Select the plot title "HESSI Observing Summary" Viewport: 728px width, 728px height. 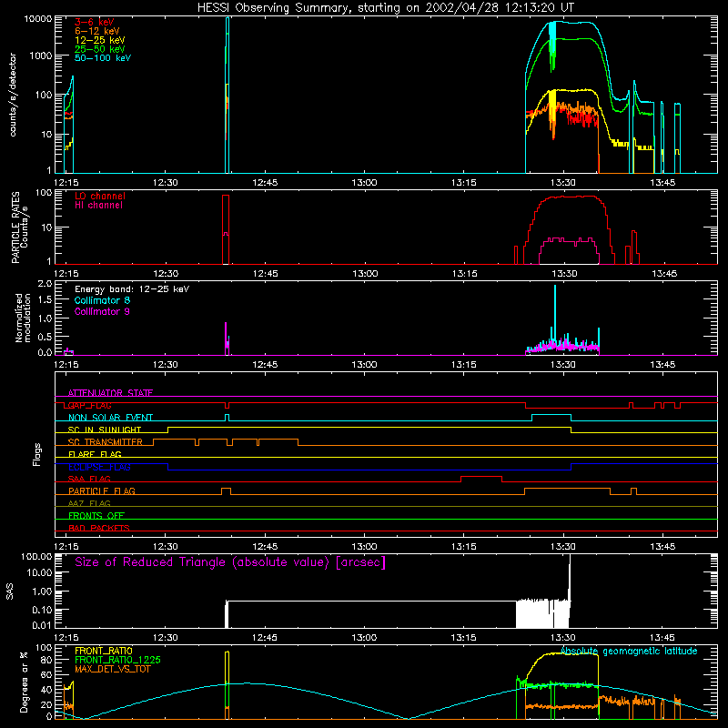click(x=274, y=8)
